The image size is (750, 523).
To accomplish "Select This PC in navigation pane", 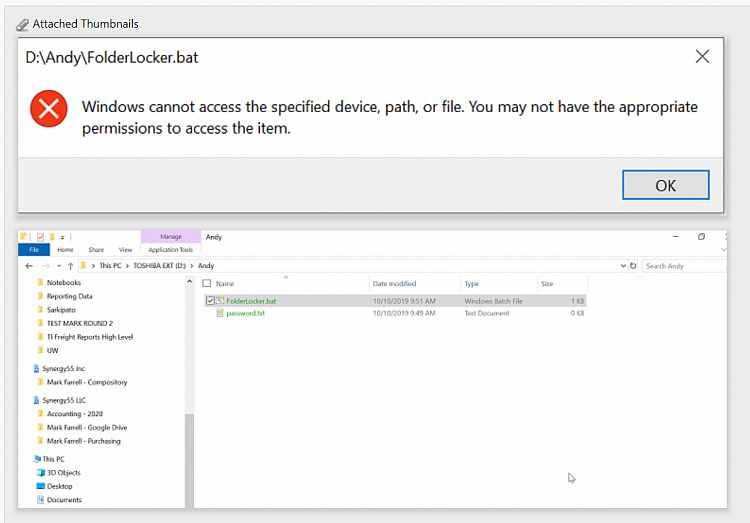I will (x=53, y=459).
